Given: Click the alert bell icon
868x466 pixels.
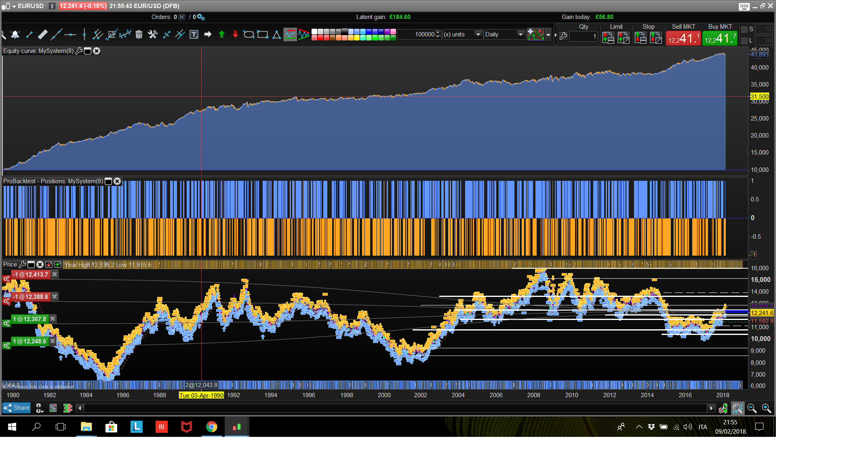Looking at the screenshot, I should (15, 35).
